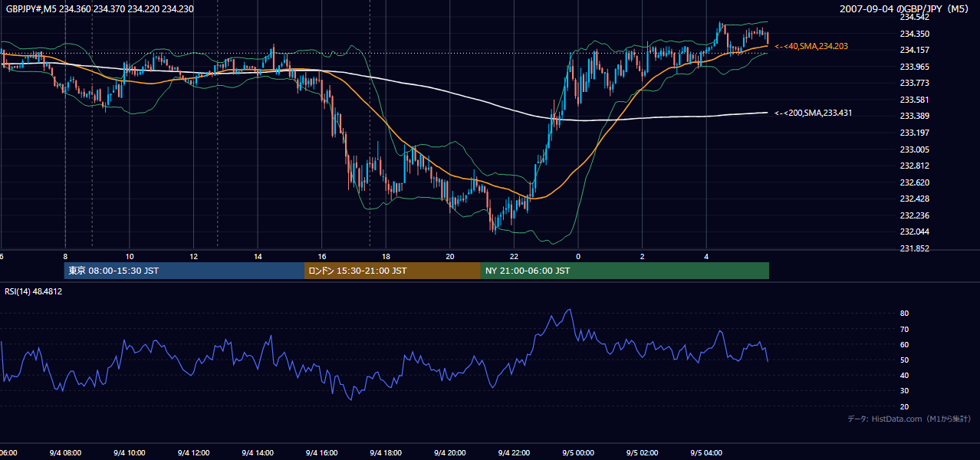
Task: Click price axis value 234.157
Action: click(x=914, y=51)
